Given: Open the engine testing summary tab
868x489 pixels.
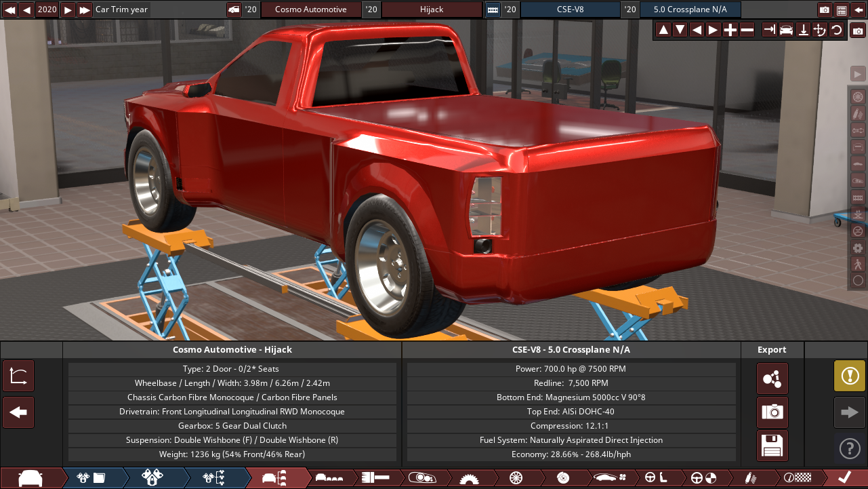Looking at the screenshot, I should [x=213, y=477].
